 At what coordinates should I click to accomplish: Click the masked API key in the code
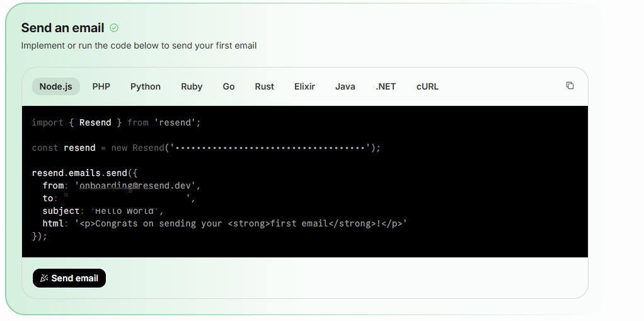pos(271,148)
